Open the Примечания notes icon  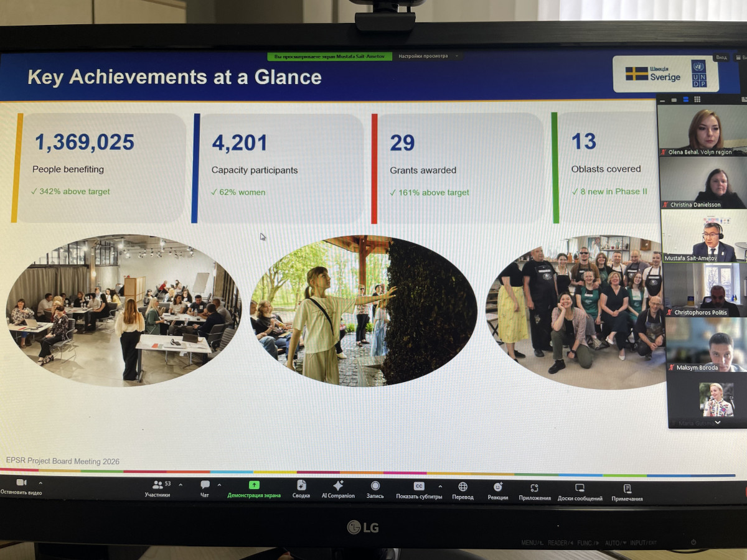[627, 489]
